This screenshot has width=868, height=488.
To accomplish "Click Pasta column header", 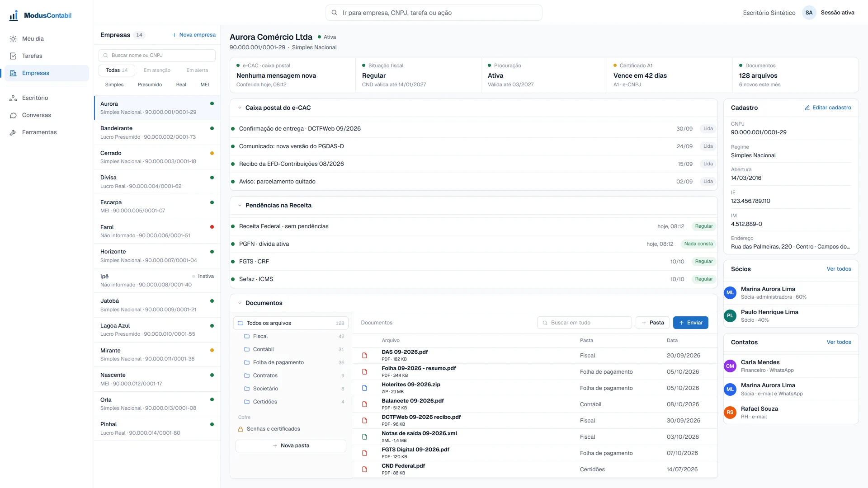I will 586,341.
